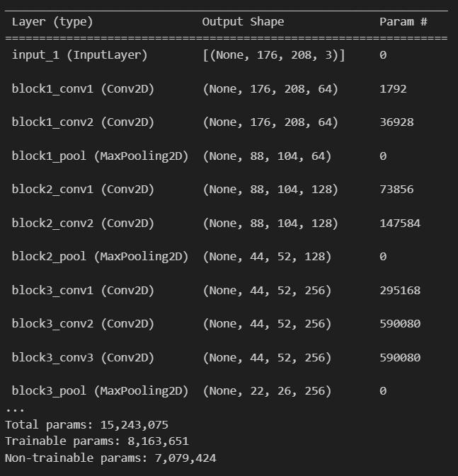Screen dimensions: 458x476
Task: Click the block2_conv1 (Conv2D) layer name
Action: [x=83, y=190]
